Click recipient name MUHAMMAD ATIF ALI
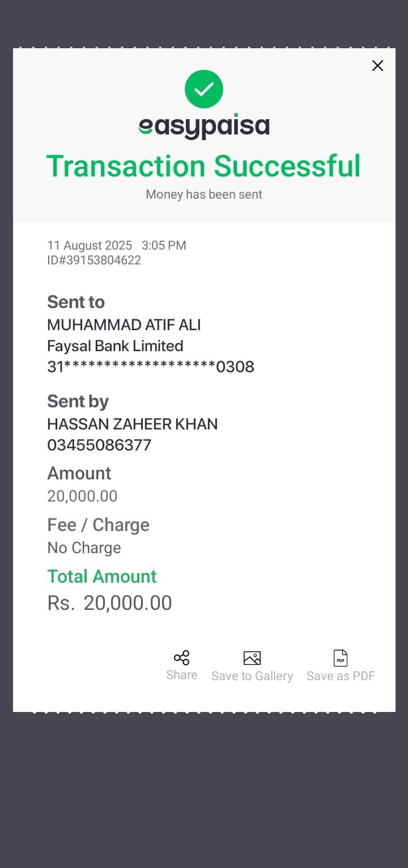The image size is (408, 868). [124, 325]
